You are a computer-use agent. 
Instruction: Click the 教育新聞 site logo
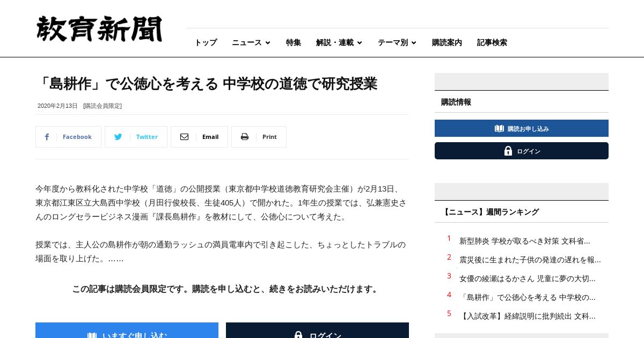(99, 29)
